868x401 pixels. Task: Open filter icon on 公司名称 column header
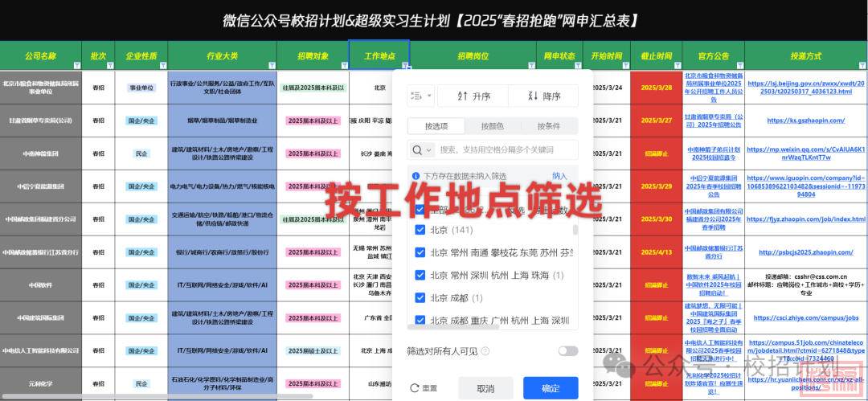tap(77, 65)
